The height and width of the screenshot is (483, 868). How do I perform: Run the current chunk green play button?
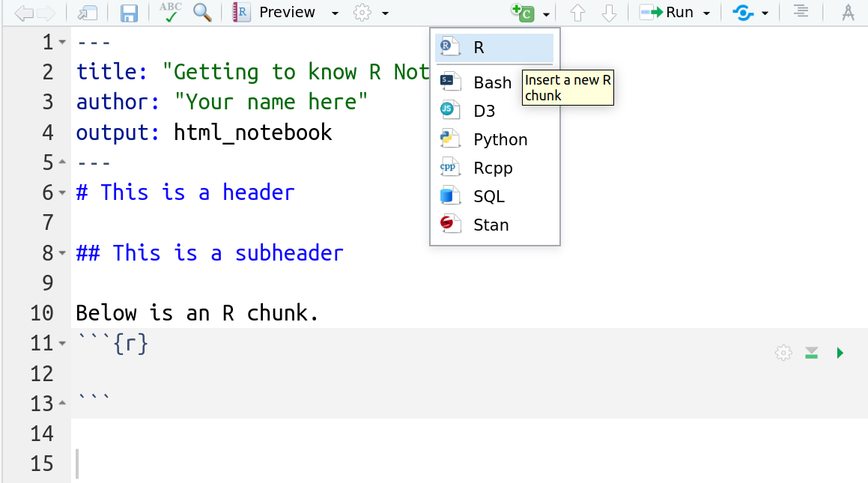[840, 353]
